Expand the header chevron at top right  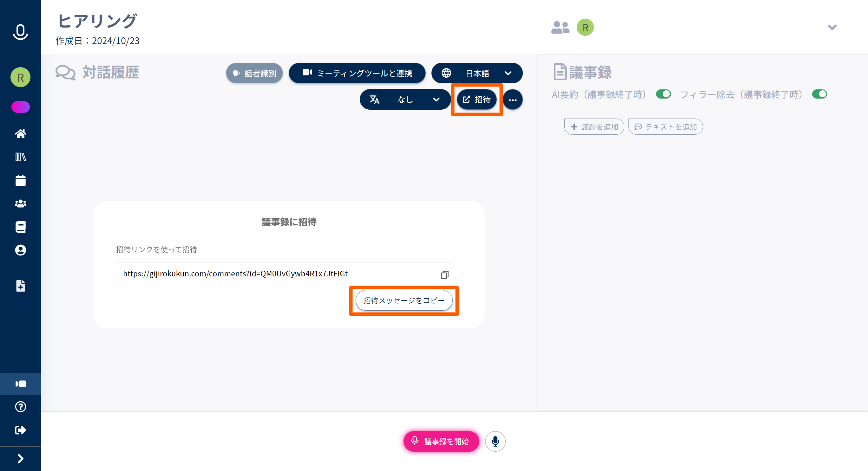point(832,27)
